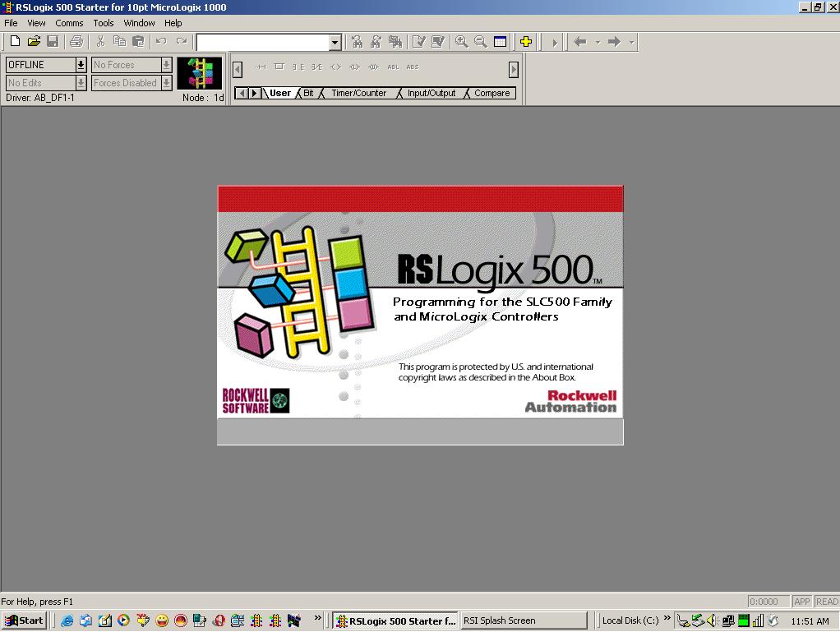
Task: Open a project with the Open folder icon
Action: (34, 42)
